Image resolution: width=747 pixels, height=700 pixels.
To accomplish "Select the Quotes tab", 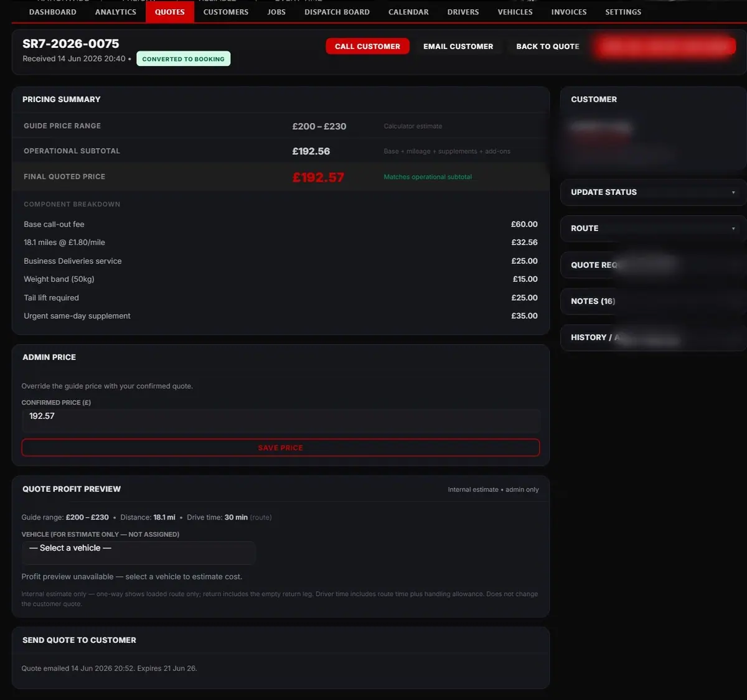I will 170,12.
